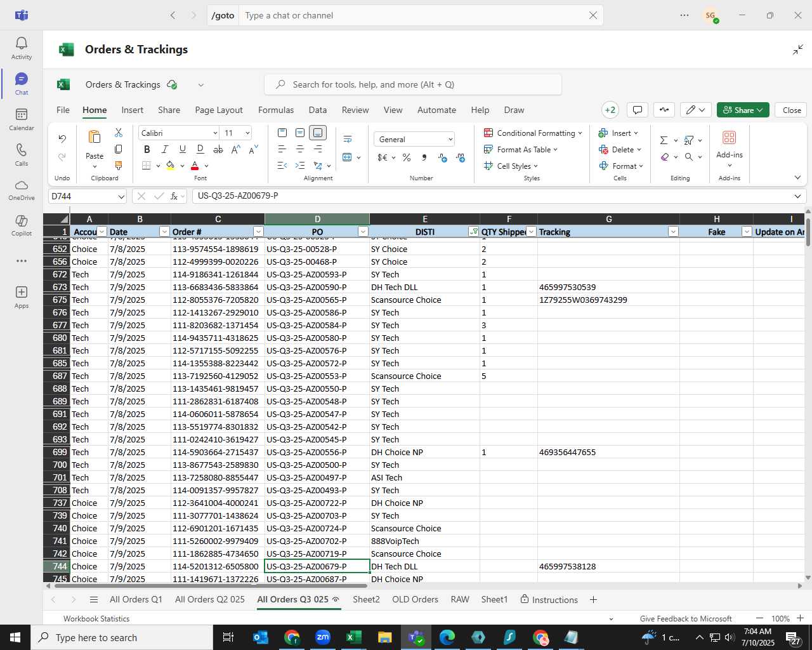Toggle Top Align for cell

pyautogui.click(x=282, y=133)
